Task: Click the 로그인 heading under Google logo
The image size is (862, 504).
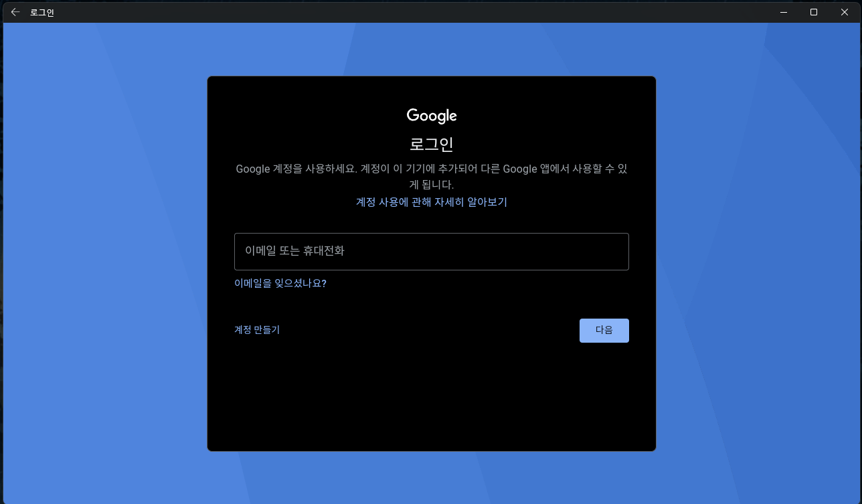Action: pos(432,144)
